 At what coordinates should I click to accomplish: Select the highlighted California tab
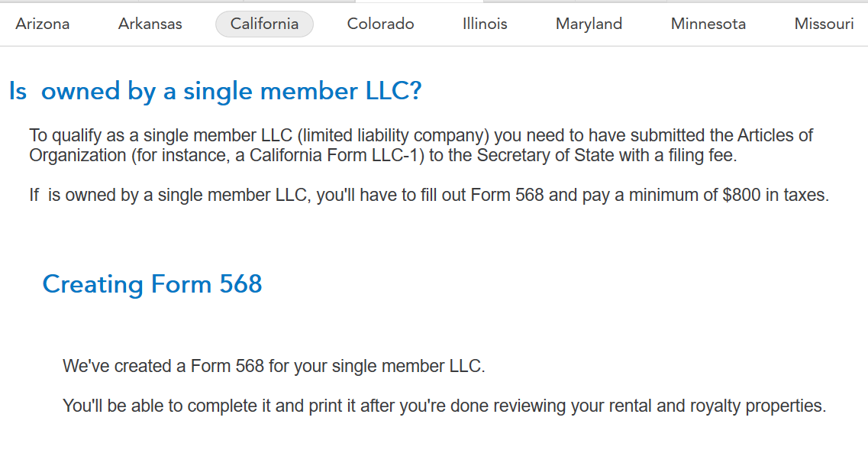coord(264,24)
